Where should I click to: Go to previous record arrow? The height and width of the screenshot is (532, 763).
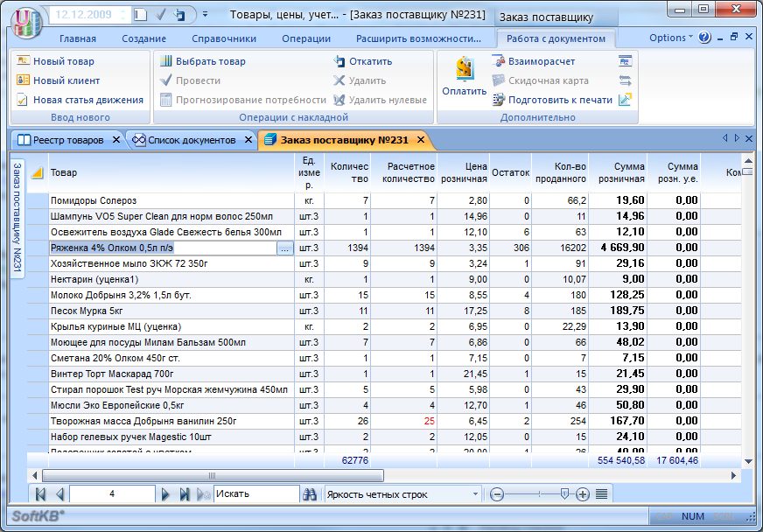point(59,494)
